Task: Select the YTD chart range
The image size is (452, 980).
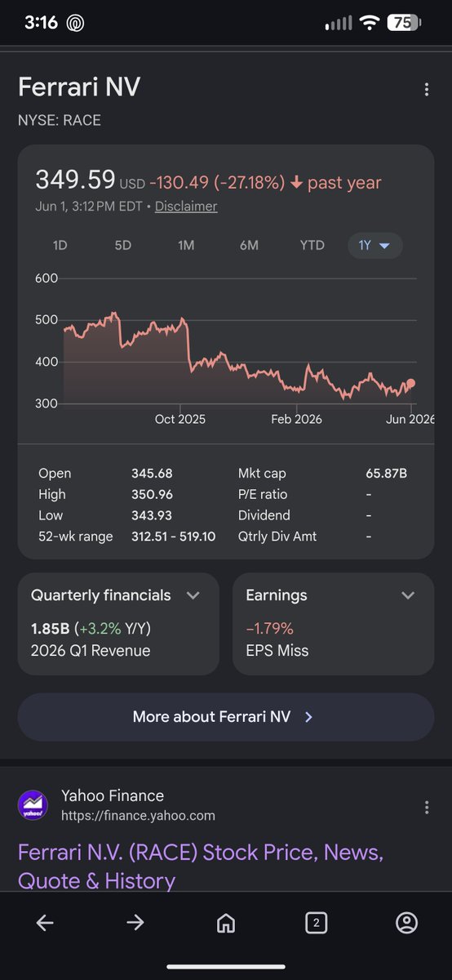Action: tap(312, 245)
